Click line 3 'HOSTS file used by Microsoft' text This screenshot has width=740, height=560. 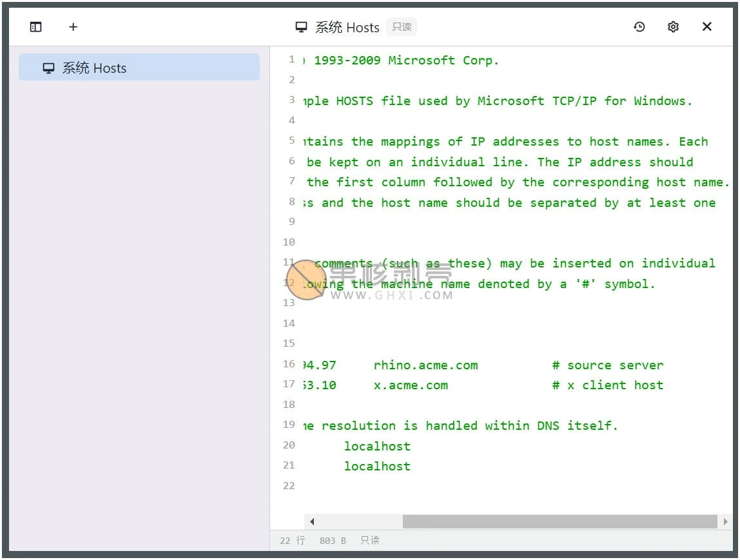click(440, 101)
